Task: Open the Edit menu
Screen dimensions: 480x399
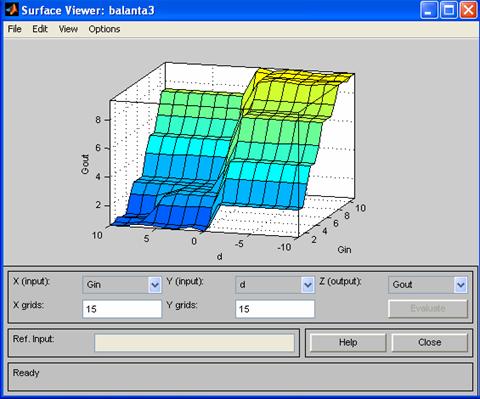Action: pyautogui.click(x=40, y=29)
